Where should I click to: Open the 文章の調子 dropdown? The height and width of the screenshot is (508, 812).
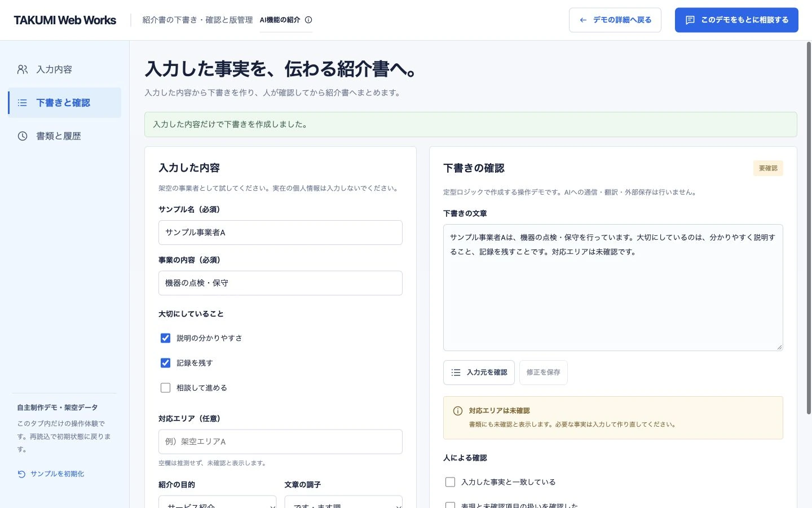pyautogui.click(x=343, y=502)
